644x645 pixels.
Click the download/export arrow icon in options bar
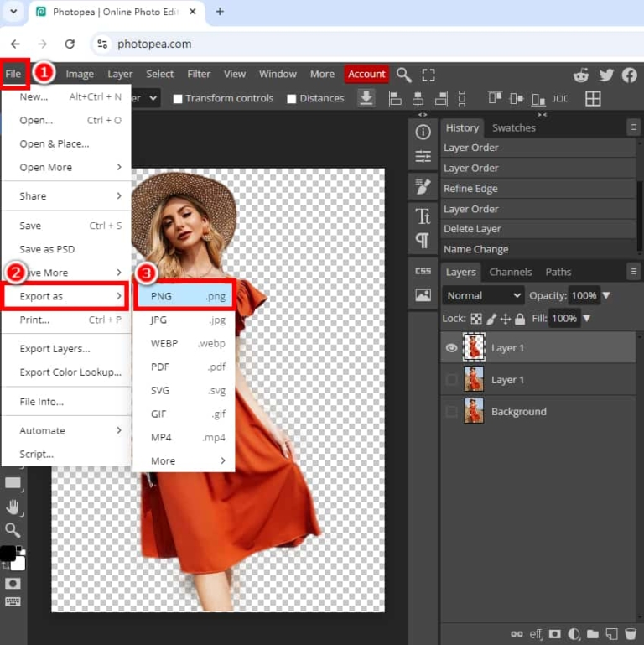366,98
